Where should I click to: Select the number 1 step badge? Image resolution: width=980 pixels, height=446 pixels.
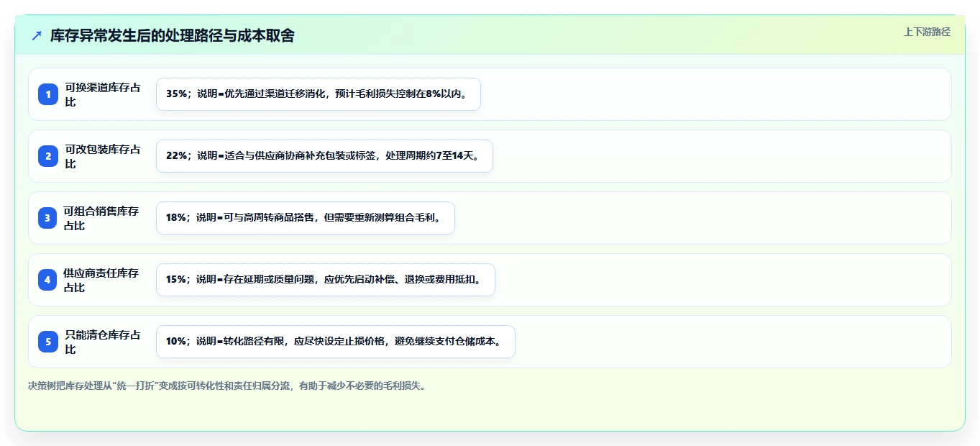click(48, 94)
